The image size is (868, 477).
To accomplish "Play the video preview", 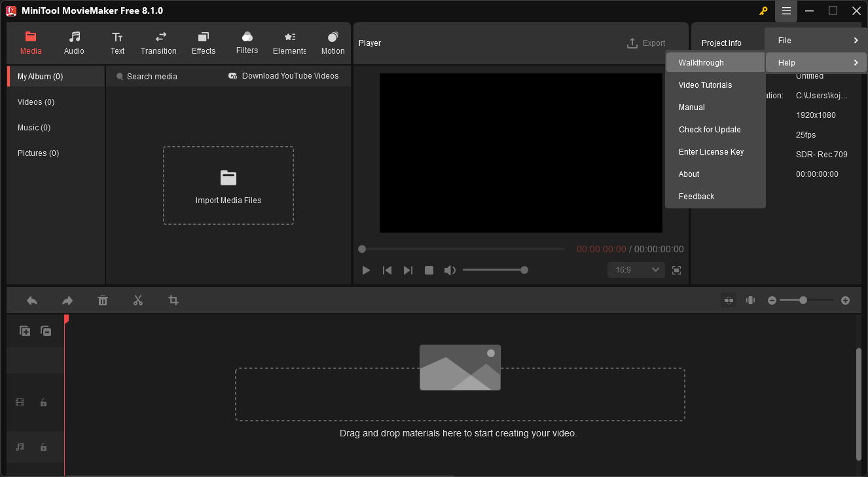I will (366, 270).
